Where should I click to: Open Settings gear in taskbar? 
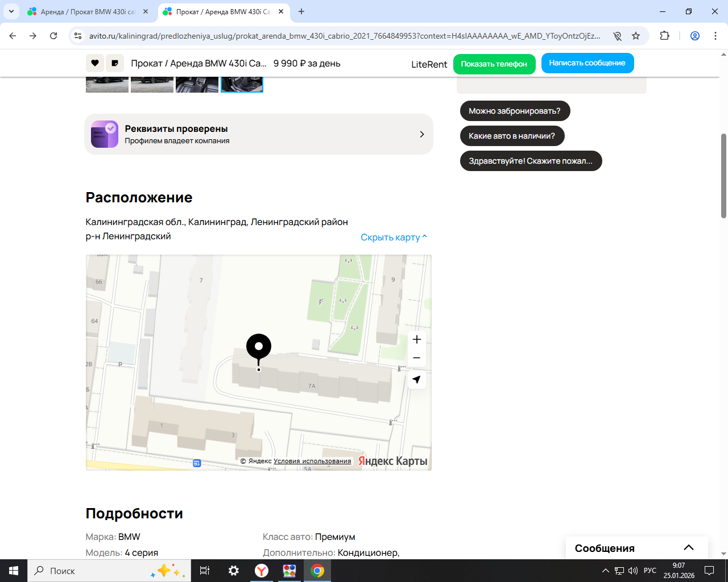point(234,571)
